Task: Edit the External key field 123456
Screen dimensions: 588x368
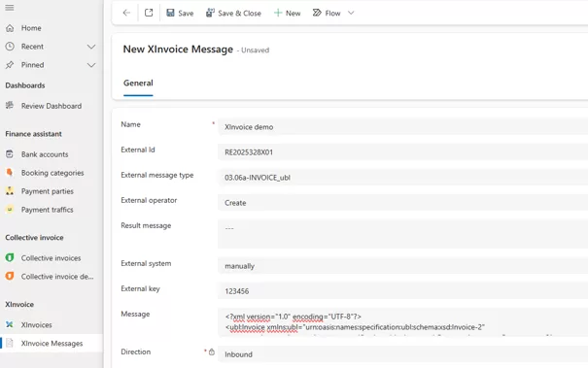Action: click(402, 290)
